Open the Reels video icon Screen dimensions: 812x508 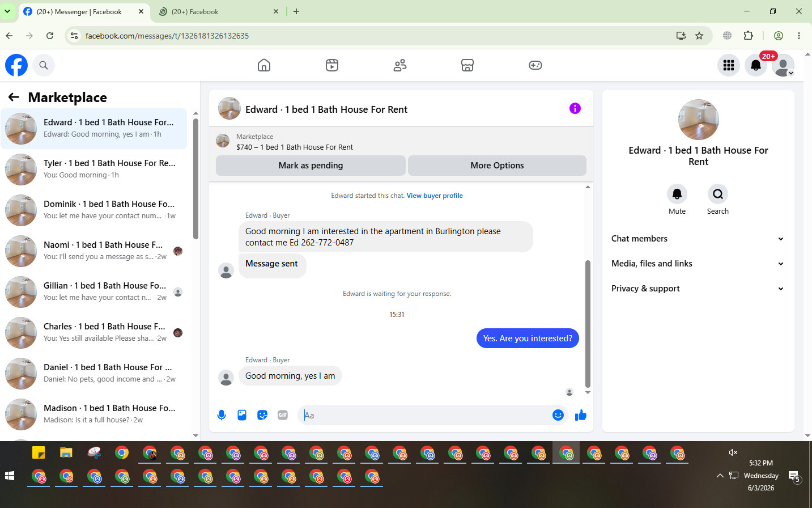[332, 65]
